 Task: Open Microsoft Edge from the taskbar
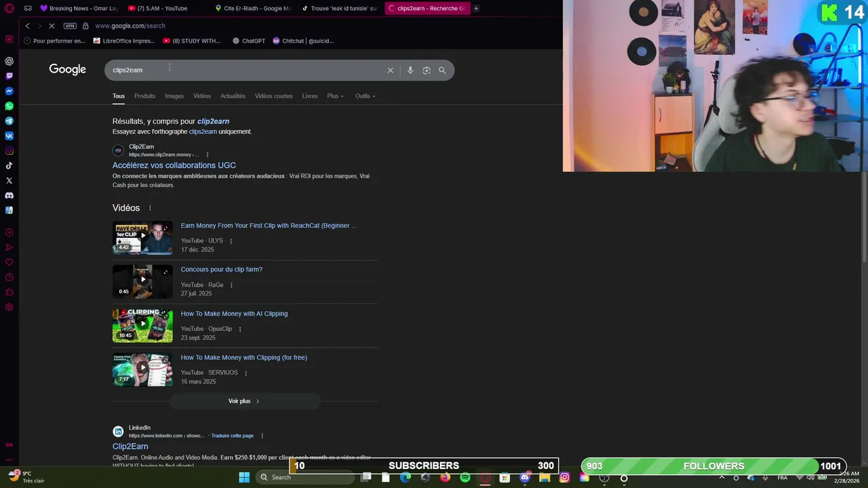coord(406,478)
